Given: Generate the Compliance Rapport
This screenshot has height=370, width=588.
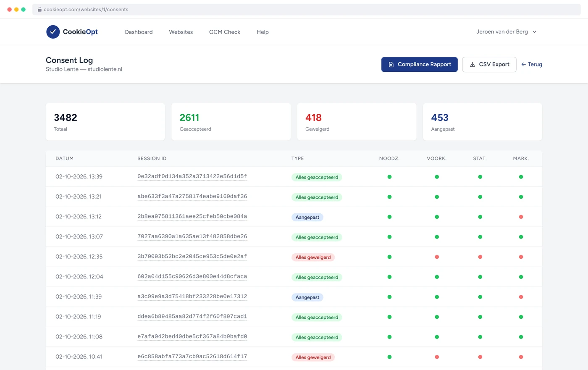Looking at the screenshot, I should (420, 65).
